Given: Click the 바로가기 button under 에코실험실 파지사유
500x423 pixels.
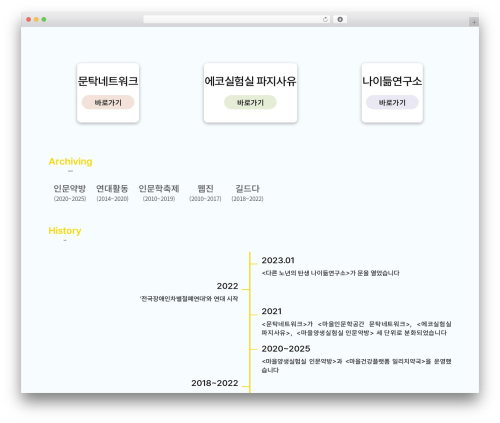Looking at the screenshot, I should (250, 102).
